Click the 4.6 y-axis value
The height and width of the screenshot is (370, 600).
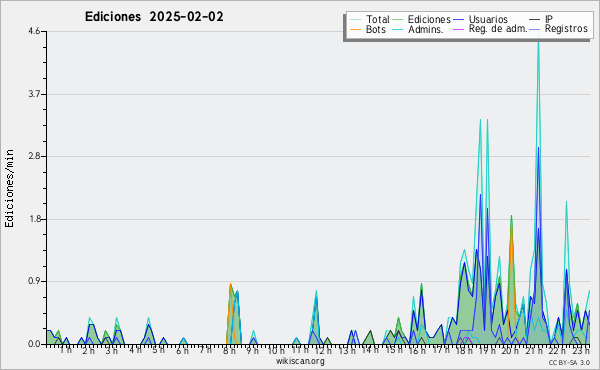[34, 31]
